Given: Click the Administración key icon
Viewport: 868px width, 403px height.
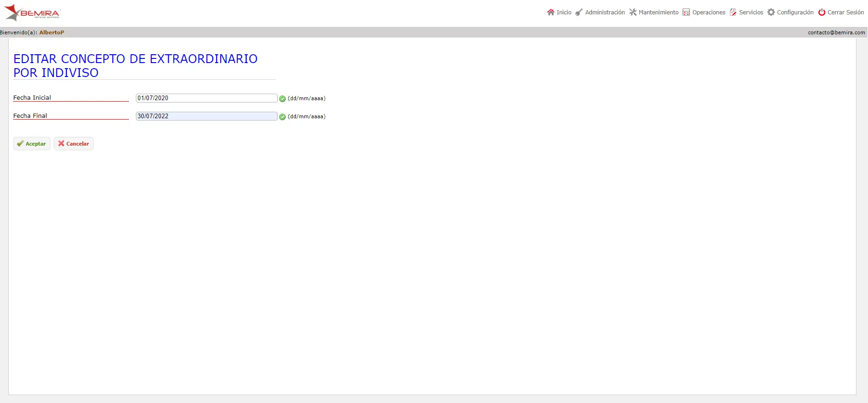Looking at the screenshot, I should [x=579, y=13].
